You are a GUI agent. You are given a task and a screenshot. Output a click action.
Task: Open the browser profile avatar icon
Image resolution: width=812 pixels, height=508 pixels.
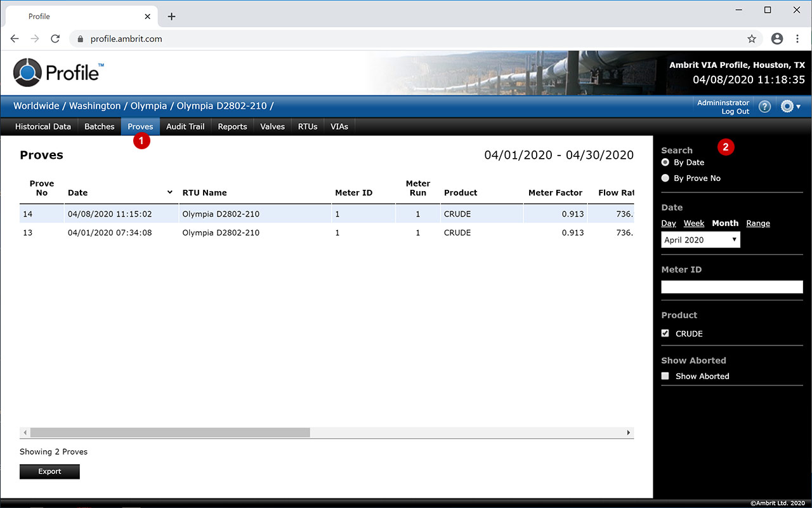[x=777, y=39]
